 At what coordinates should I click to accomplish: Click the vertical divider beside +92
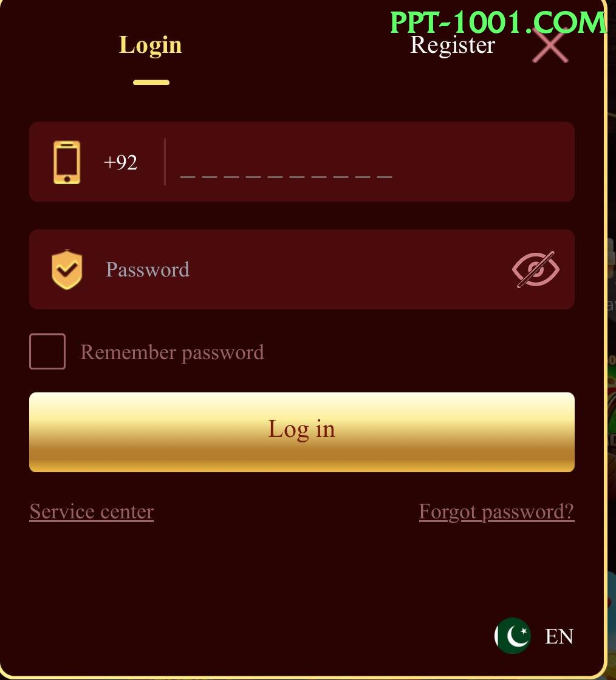[165, 162]
